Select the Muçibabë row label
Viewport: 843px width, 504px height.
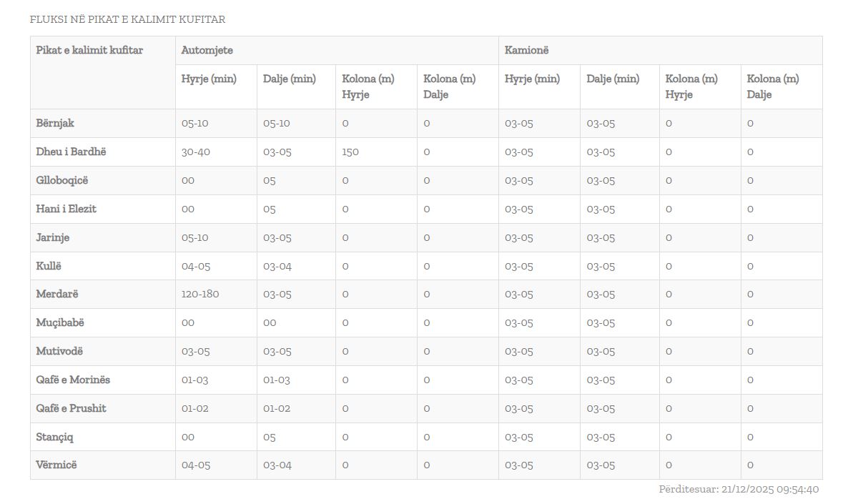tap(60, 322)
